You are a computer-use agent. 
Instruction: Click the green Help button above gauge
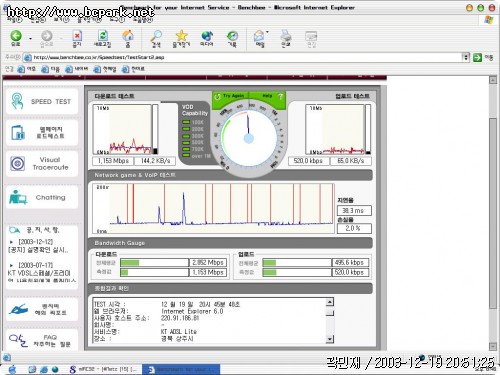pyautogui.click(x=268, y=96)
